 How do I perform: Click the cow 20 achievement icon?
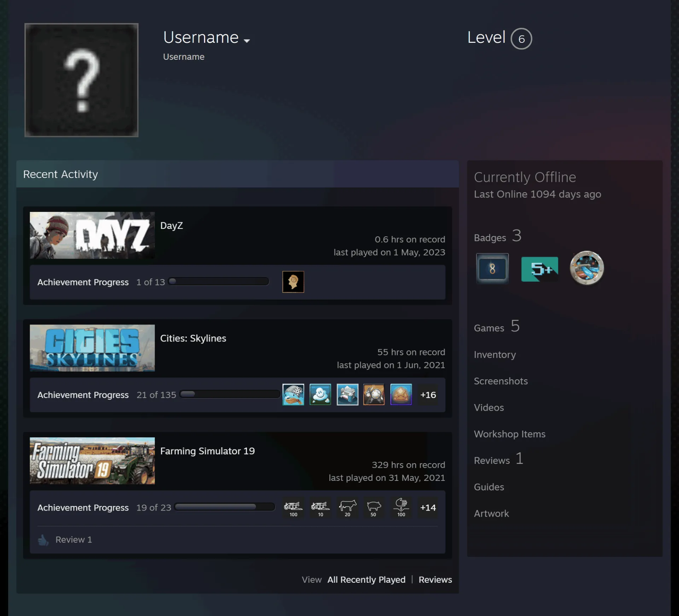point(347,507)
